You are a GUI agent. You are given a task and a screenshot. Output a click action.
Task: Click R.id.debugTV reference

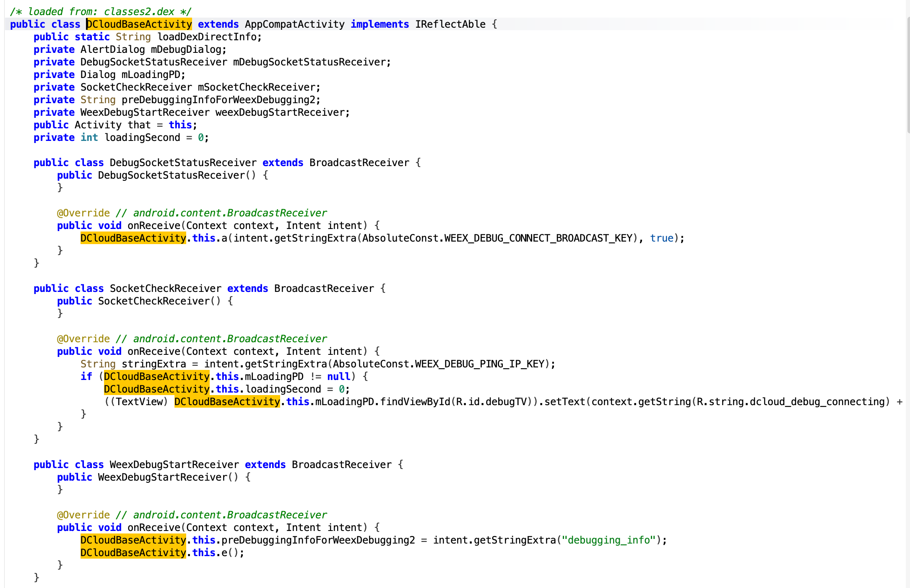(x=491, y=402)
